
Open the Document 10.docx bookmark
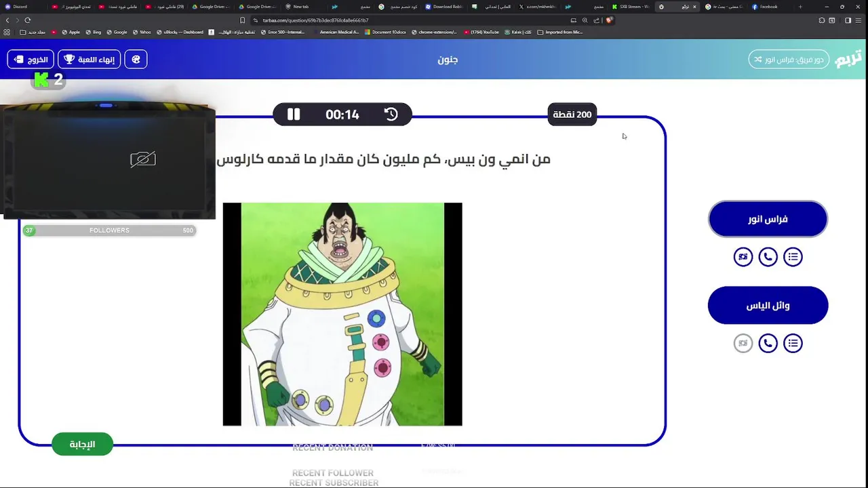[385, 32]
